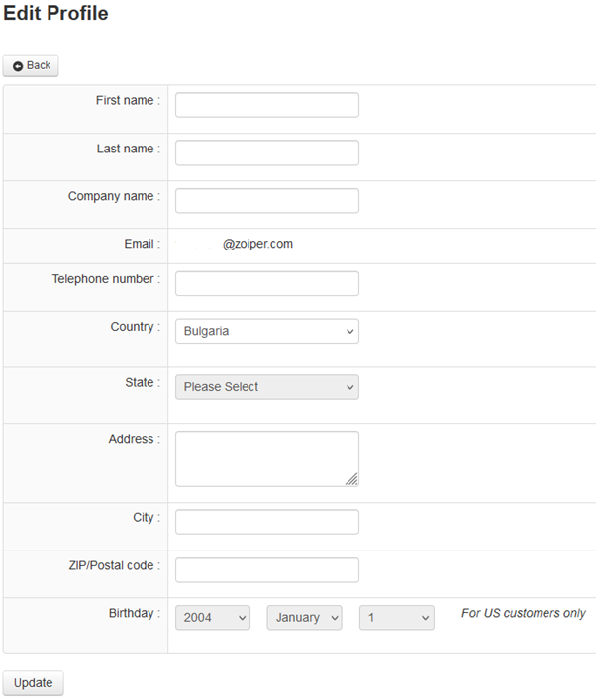596x700 pixels.
Task: Grab the Address box resize handle
Action: click(351, 479)
